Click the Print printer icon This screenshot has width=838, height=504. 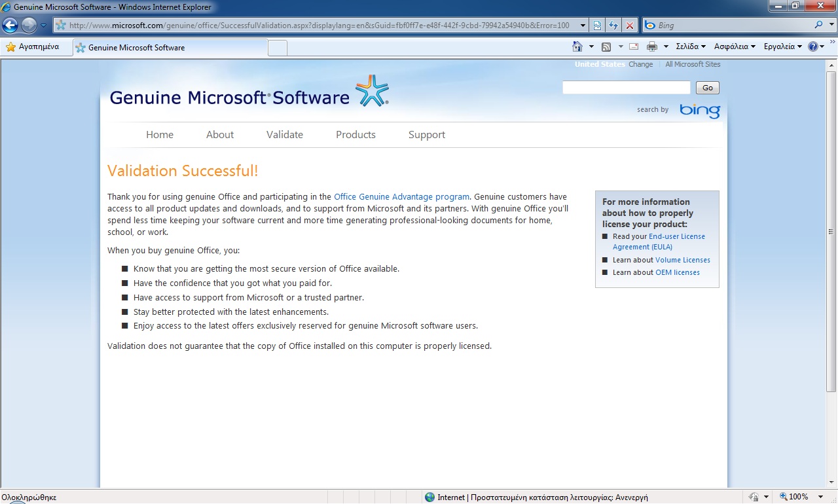(x=652, y=46)
